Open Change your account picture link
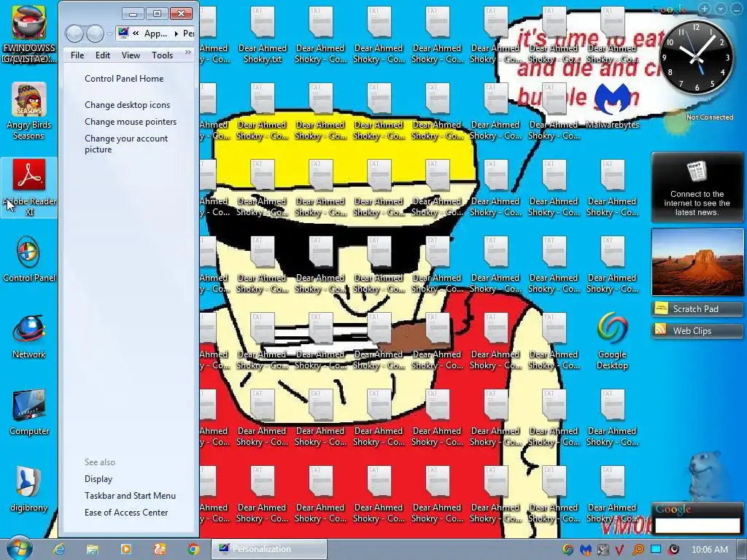 (126, 144)
